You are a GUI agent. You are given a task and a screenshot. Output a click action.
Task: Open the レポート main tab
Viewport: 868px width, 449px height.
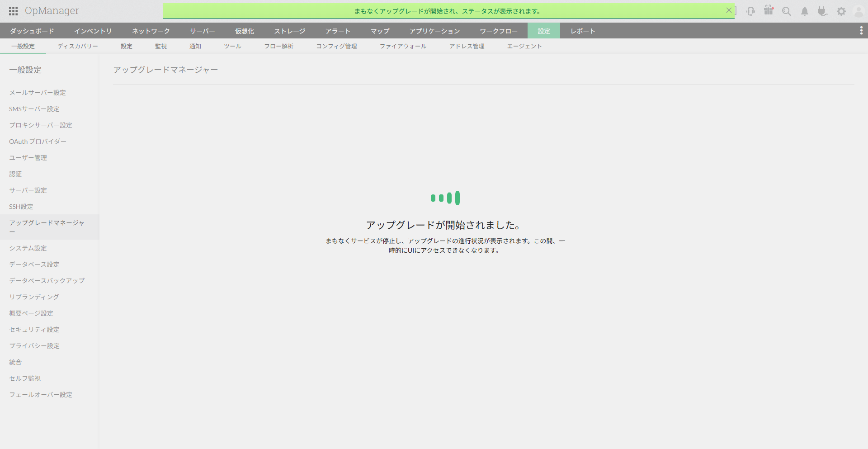click(x=583, y=31)
